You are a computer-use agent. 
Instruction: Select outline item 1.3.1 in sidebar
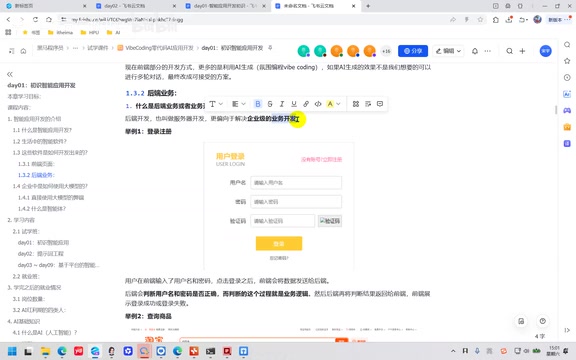click(36, 164)
